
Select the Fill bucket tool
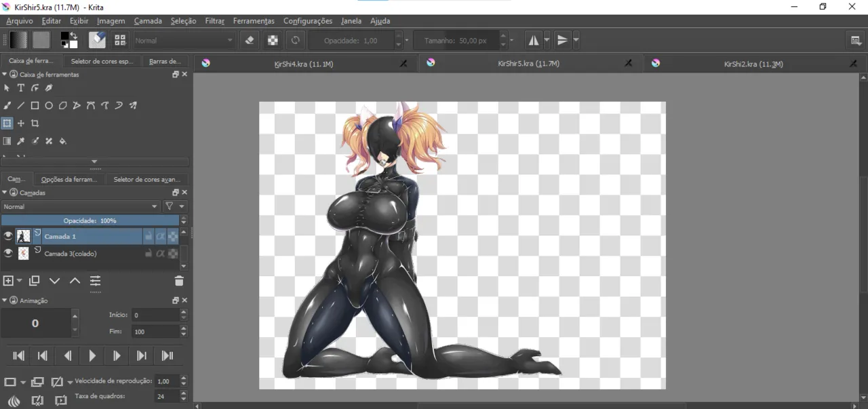[x=63, y=141]
